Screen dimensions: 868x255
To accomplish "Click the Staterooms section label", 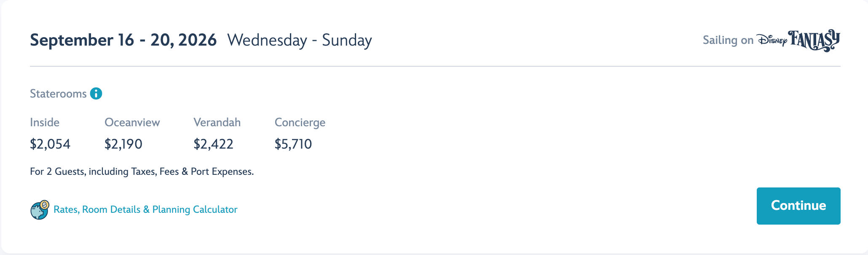I will 58,94.
